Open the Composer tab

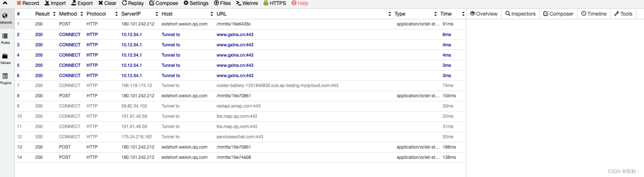[558, 14]
